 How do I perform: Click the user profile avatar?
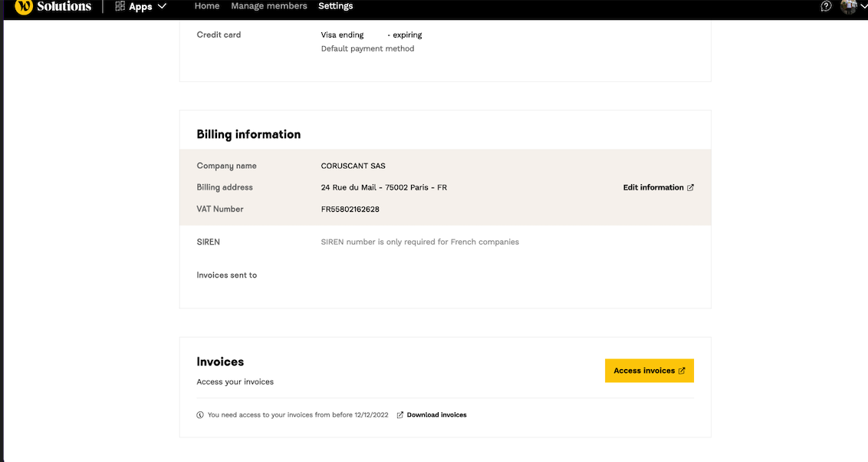848,6
